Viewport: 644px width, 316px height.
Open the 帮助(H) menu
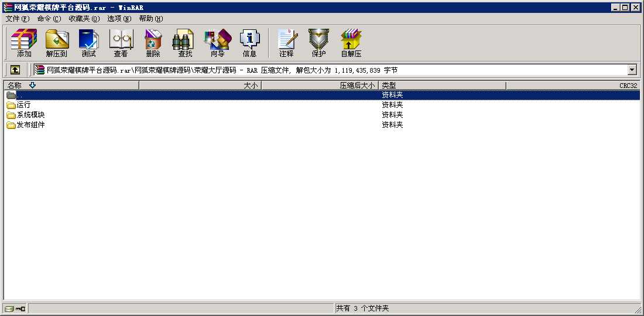[x=150, y=19]
